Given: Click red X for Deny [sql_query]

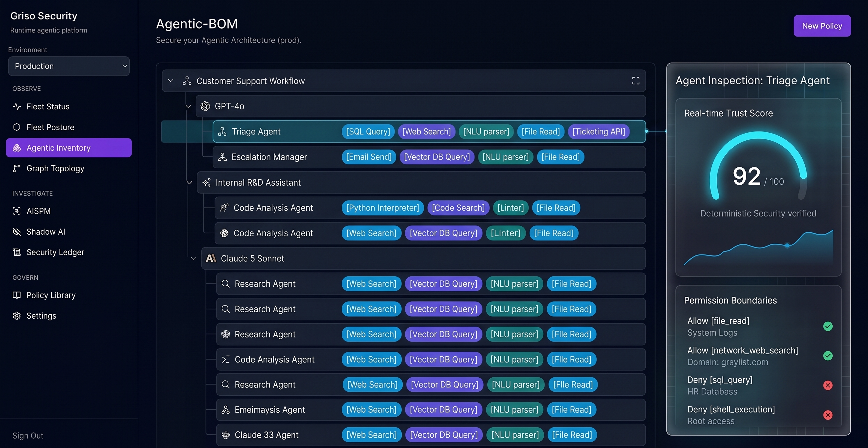Looking at the screenshot, I should 827,385.
